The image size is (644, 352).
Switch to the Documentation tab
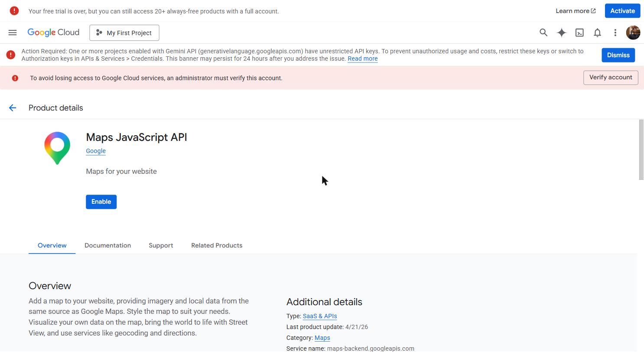(107, 245)
